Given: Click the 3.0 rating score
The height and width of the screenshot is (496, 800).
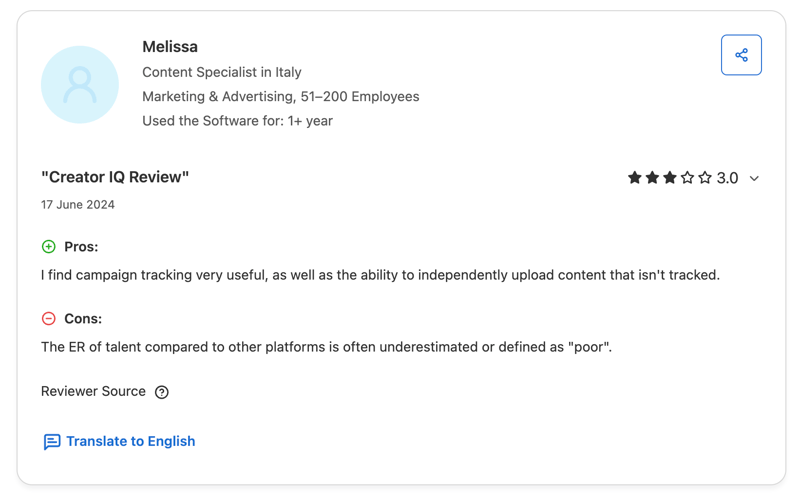Looking at the screenshot, I should pyautogui.click(x=727, y=178).
